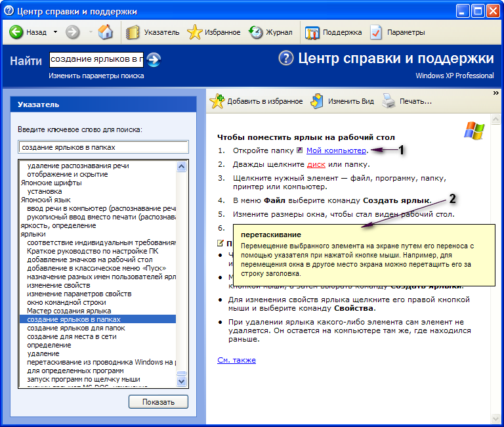Select entry запуск программ по щелчку мыши
Screen dimensions: 504x427
tap(83, 379)
